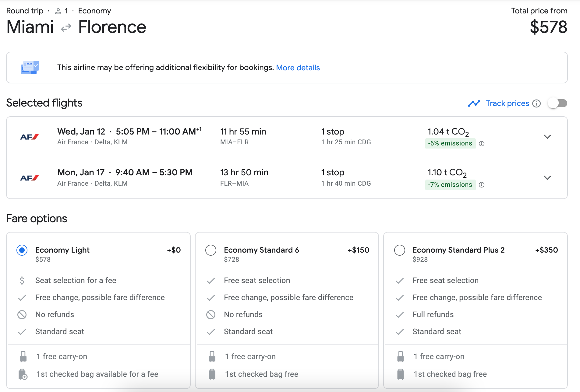Select the Economy Light fare radio button

click(22, 250)
